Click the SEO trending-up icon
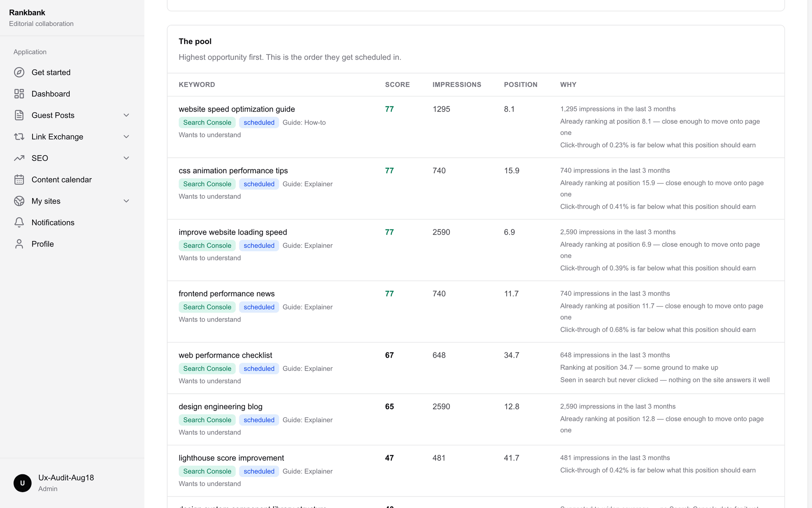Screen dimensions: 812x508 click(x=19, y=158)
